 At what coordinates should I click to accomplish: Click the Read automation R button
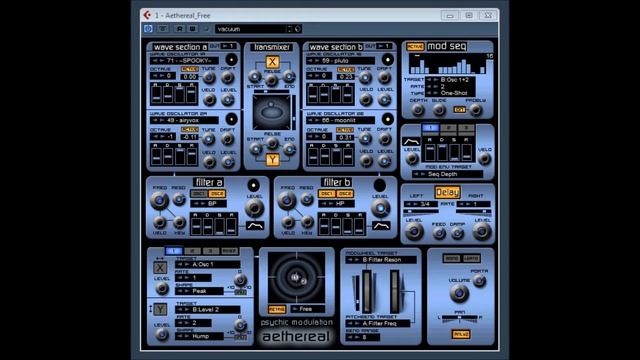180,29
